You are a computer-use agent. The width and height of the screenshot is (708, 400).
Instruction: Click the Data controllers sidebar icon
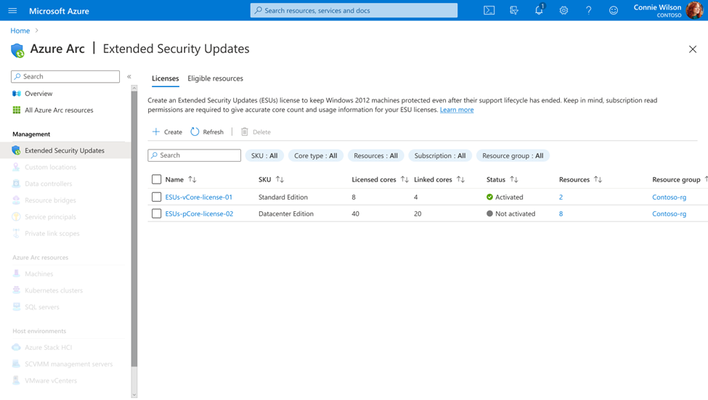pyautogui.click(x=16, y=184)
